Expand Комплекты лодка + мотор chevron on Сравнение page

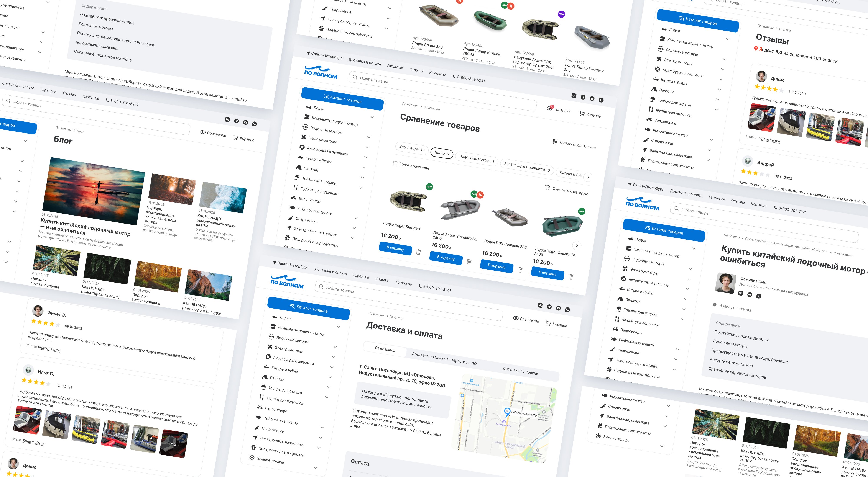point(372,117)
